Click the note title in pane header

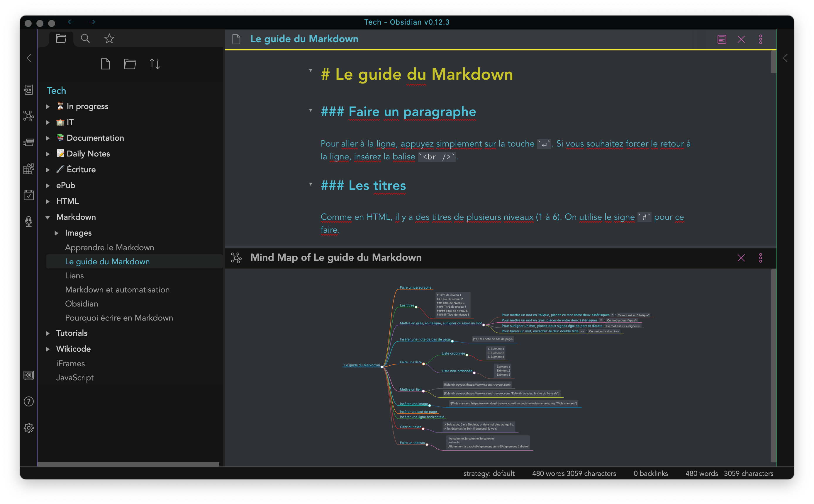(x=304, y=39)
